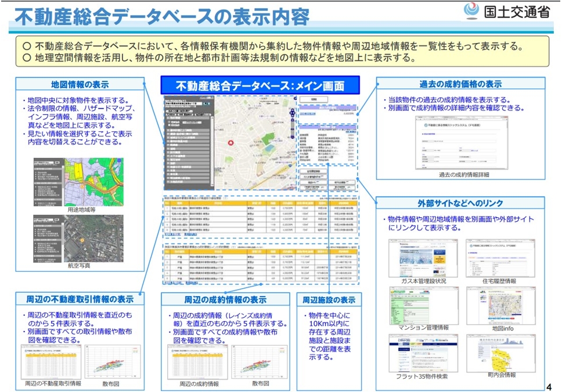Open the blue link in the past price panel
This screenshot has width=562, height=392.
308,114
